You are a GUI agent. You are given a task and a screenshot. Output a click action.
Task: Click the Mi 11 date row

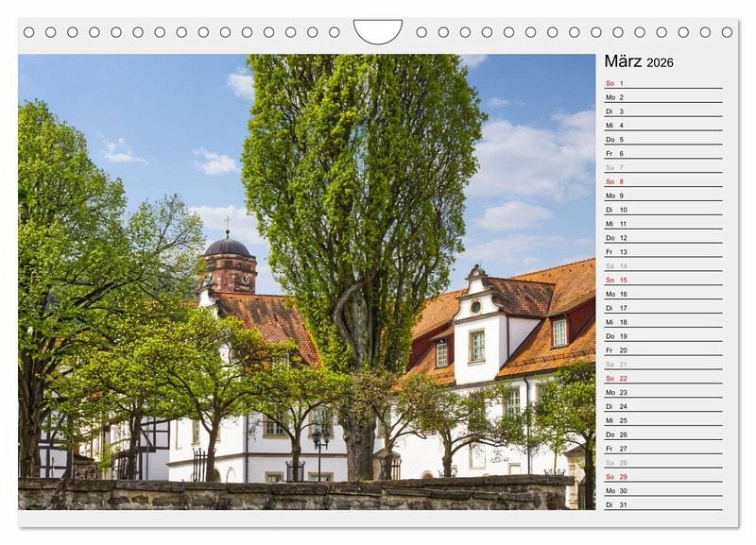click(x=662, y=224)
